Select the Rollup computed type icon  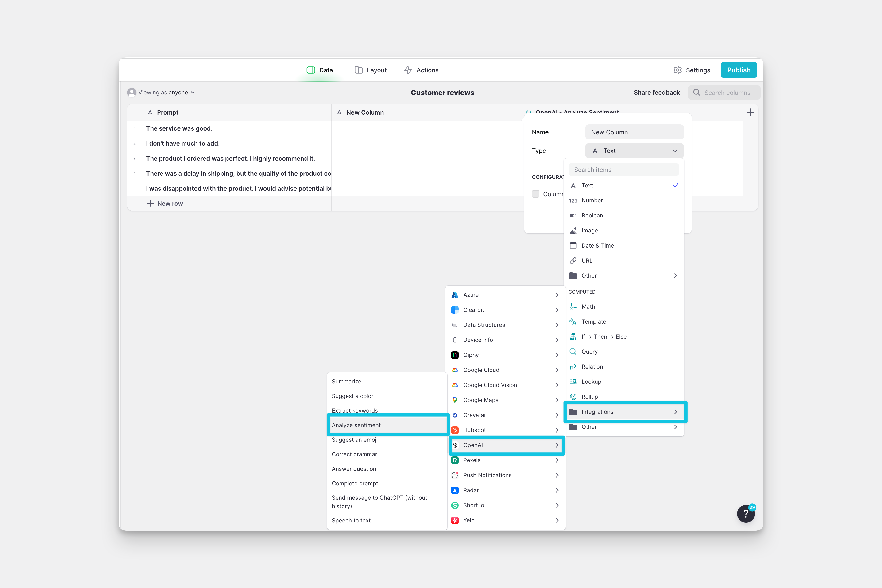pyautogui.click(x=573, y=397)
